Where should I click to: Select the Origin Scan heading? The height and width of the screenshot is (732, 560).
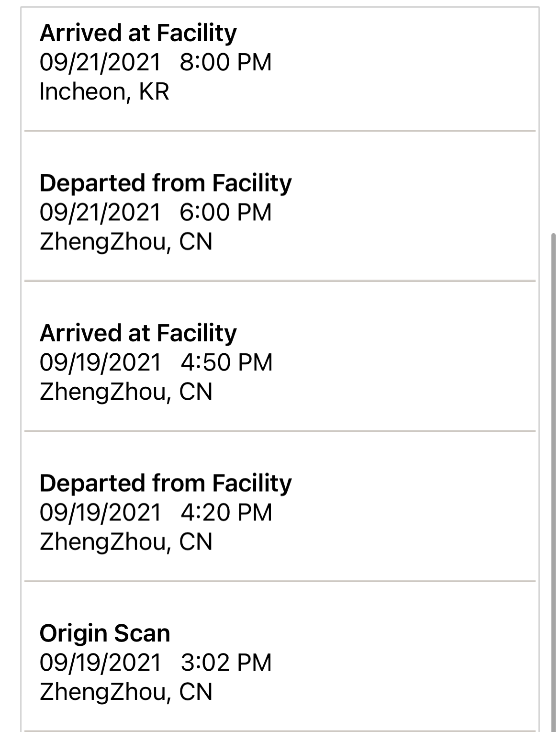pyautogui.click(x=105, y=633)
